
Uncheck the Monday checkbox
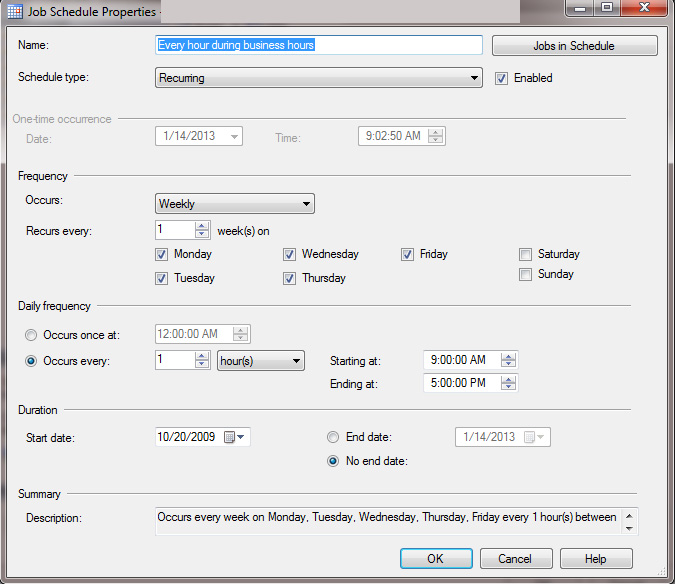(x=161, y=254)
